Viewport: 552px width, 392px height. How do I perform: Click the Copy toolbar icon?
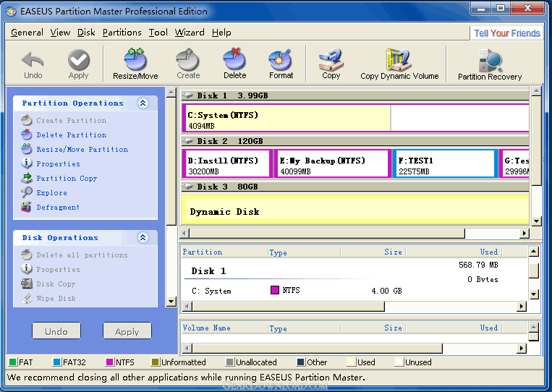(x=331, y=59)
